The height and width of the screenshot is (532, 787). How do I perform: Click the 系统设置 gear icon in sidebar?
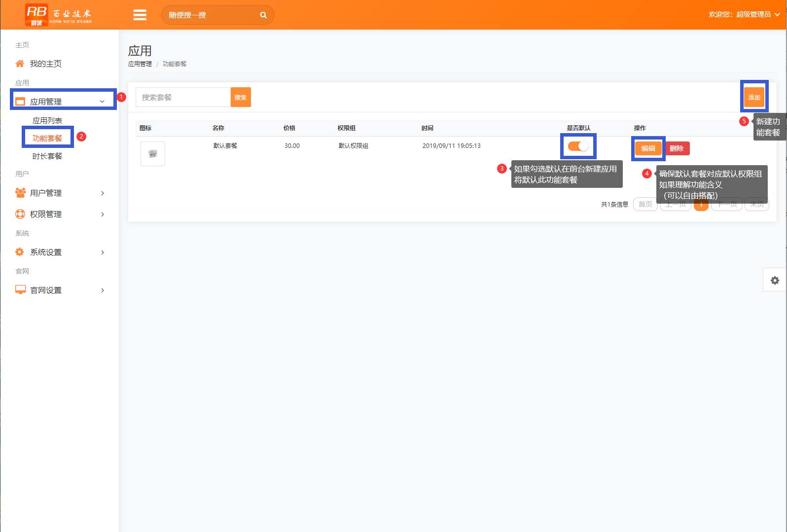[x=20, y=252]
